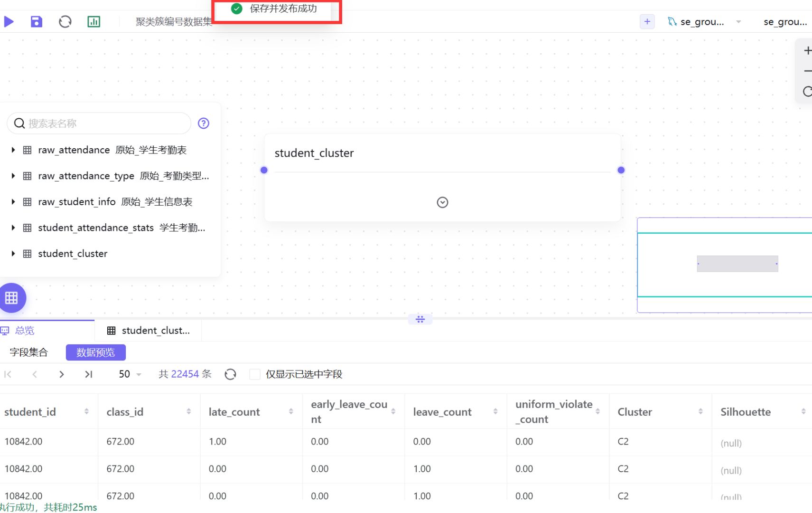Open the chart view icon in toolbar
Viewport: 812px width, 513px height.
coord(94,21)
